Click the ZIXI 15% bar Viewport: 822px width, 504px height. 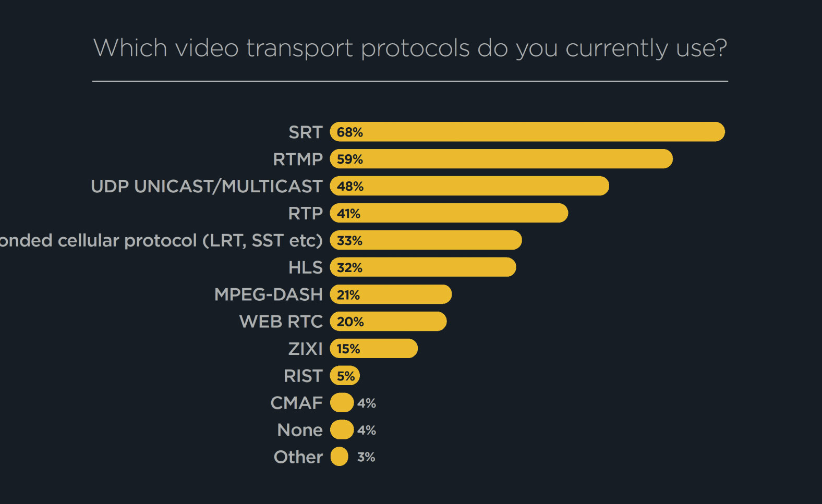click(x=373, y=349)
